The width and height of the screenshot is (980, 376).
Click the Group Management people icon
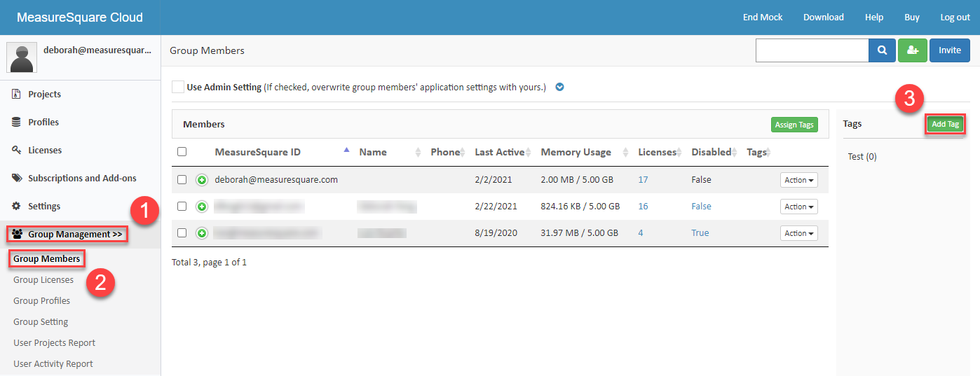[x=18, y=234]
